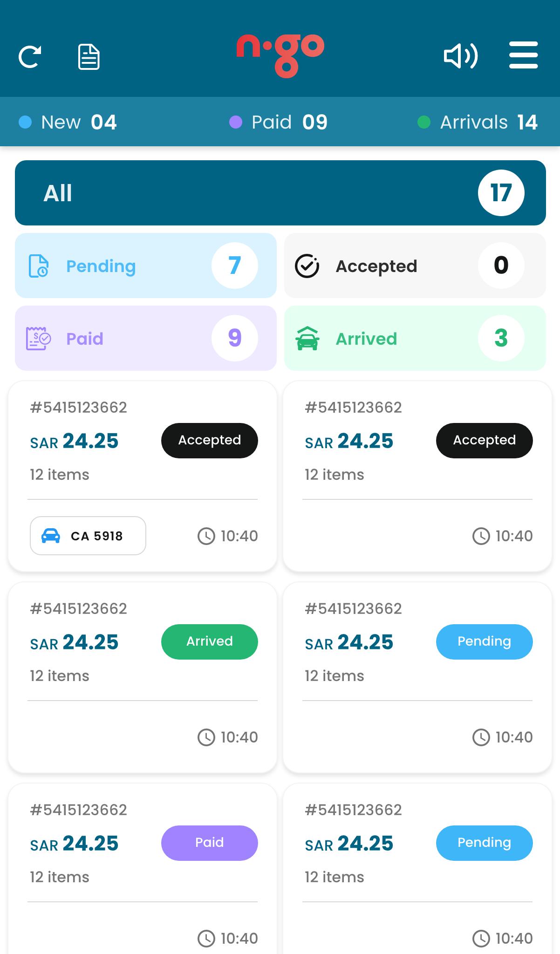Click the checkmark circle Accepted icon
Screen dimensions: 560x954
307,266
